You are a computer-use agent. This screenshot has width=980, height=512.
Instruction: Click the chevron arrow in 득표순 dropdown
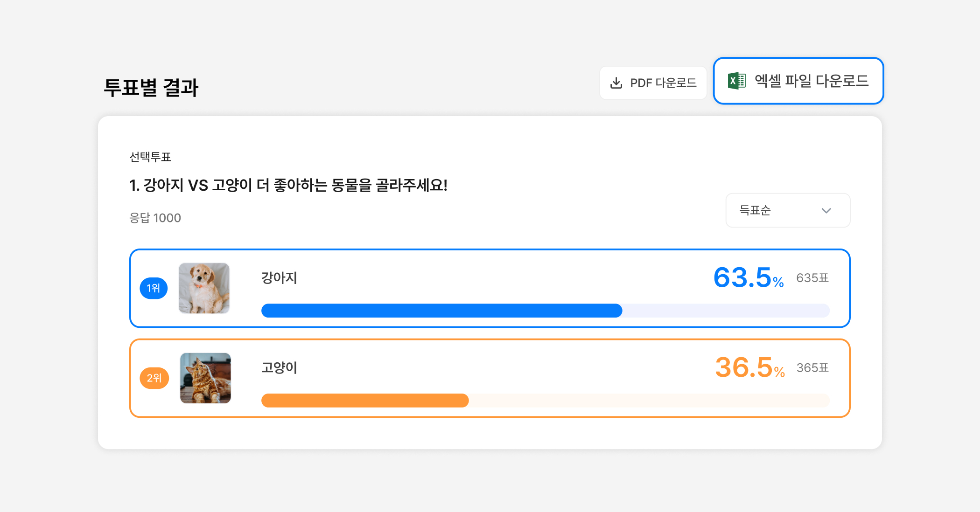point(826,211)
